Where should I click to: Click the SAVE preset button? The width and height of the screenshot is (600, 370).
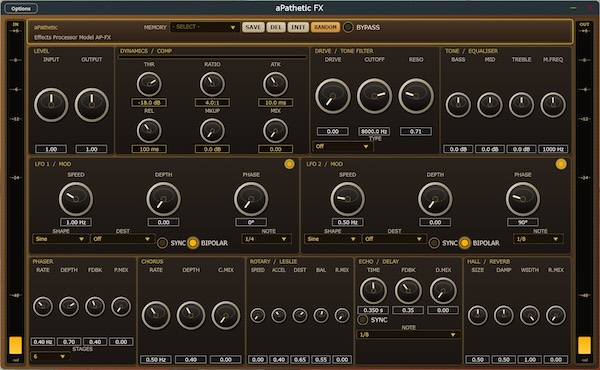click(253, 27)
